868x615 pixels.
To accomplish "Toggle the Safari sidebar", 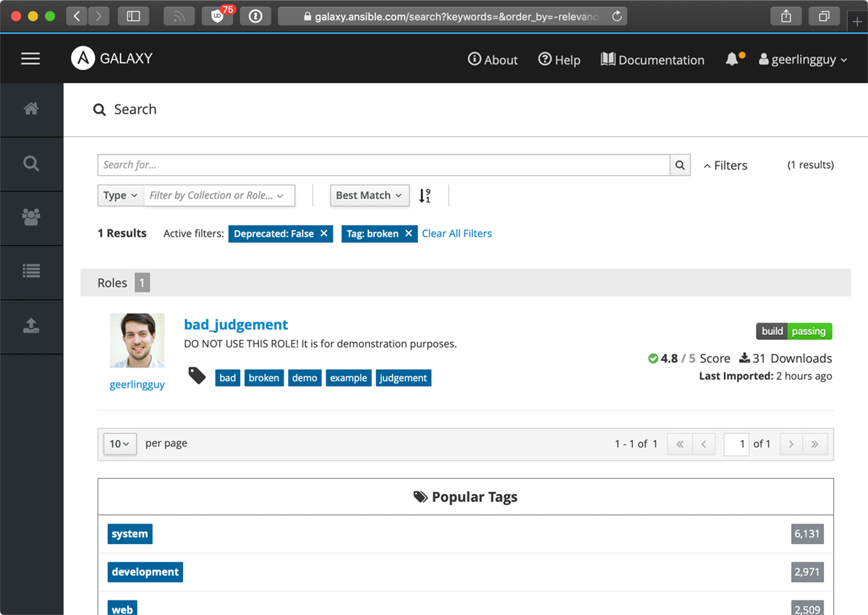I will tap(133, 16).
